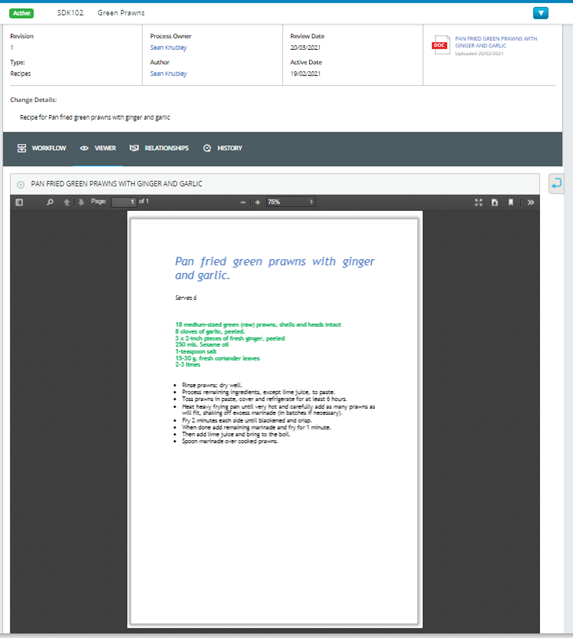The height and width of the screenshot is (638, 573).
Task: Open the Pan Fried Green Prawns DOC attachment
Action: (x=484, y=46)
